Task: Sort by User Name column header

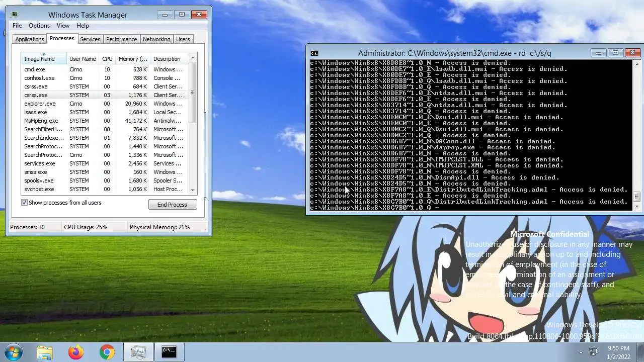Action: coord(83,59)
